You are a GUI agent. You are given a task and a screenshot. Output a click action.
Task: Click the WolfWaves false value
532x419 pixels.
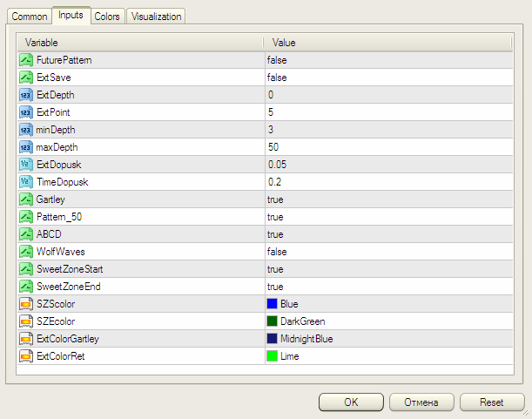tap(277, 252)
